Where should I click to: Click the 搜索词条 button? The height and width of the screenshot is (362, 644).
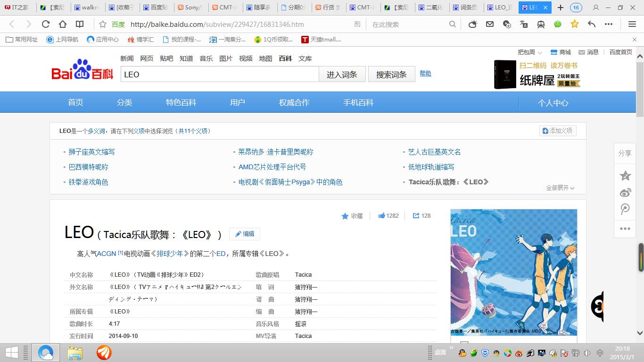pos(391,74)
